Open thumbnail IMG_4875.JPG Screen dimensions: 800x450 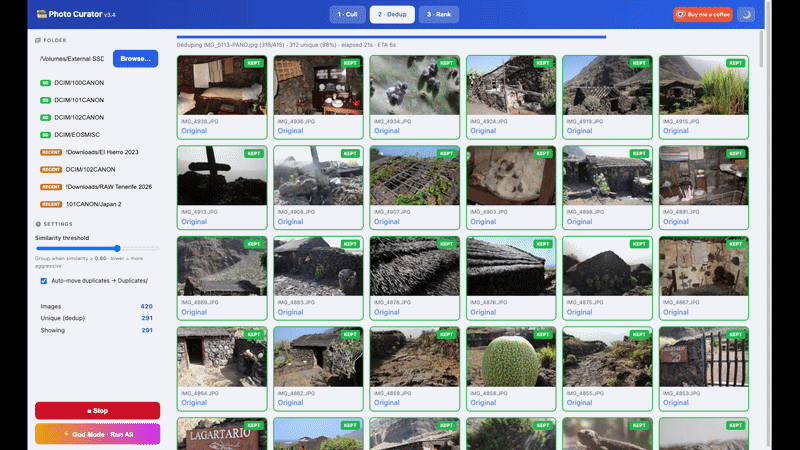pos(608,266)
